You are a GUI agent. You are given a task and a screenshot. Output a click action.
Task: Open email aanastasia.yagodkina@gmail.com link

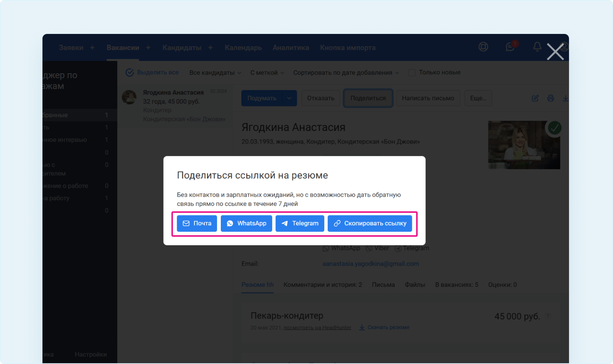pos(371,264)
